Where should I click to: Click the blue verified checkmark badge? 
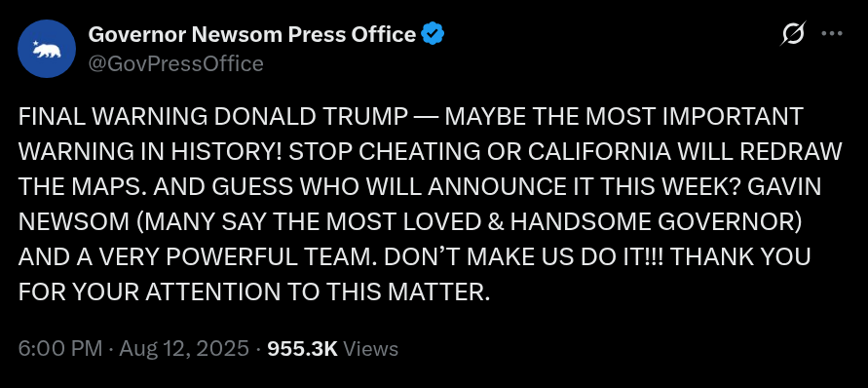pyautogui.click(x=433, y=34)
